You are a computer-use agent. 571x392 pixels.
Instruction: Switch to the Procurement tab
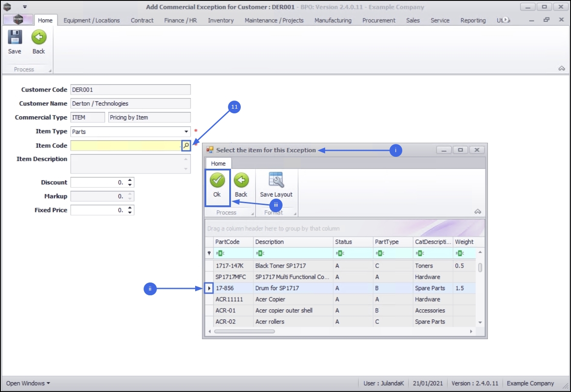tap(379, 20)
